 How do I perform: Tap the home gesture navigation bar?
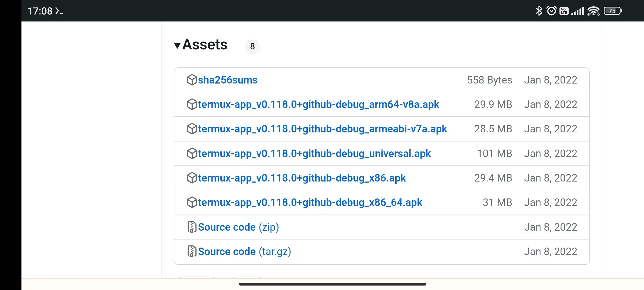coord(332,284)
